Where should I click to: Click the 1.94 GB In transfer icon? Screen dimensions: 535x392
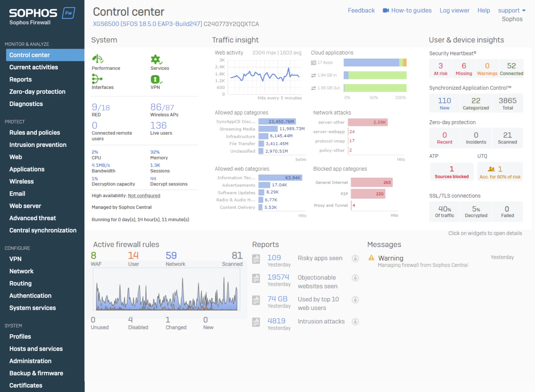313,75
